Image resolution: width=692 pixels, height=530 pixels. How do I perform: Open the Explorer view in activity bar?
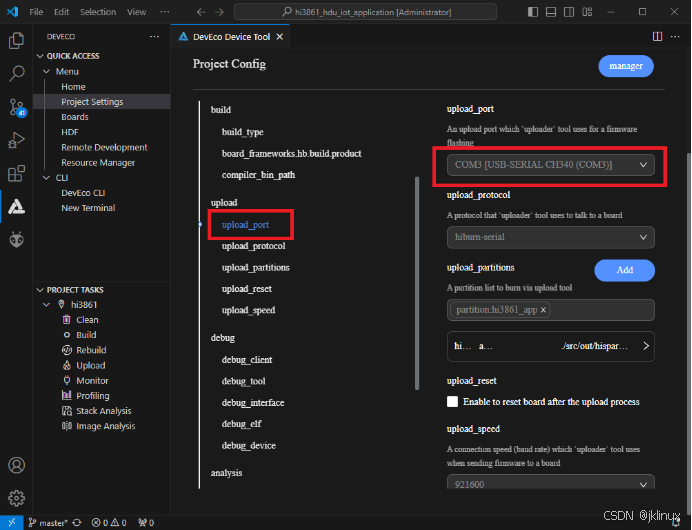coord(16,41)
